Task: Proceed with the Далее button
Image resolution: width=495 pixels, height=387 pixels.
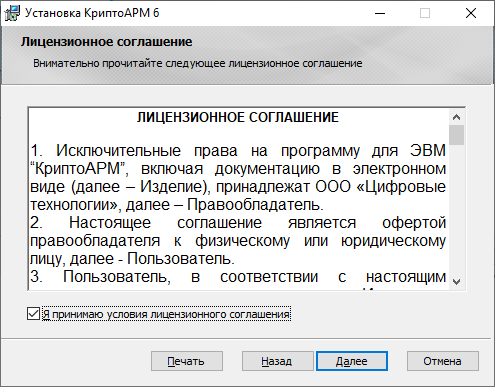Action: point(352,361)
